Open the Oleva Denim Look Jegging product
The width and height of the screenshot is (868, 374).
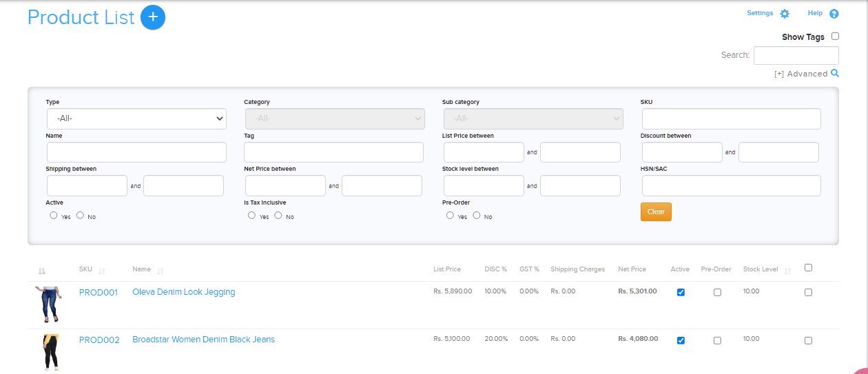pyautogui.click(x=184, y=292)
